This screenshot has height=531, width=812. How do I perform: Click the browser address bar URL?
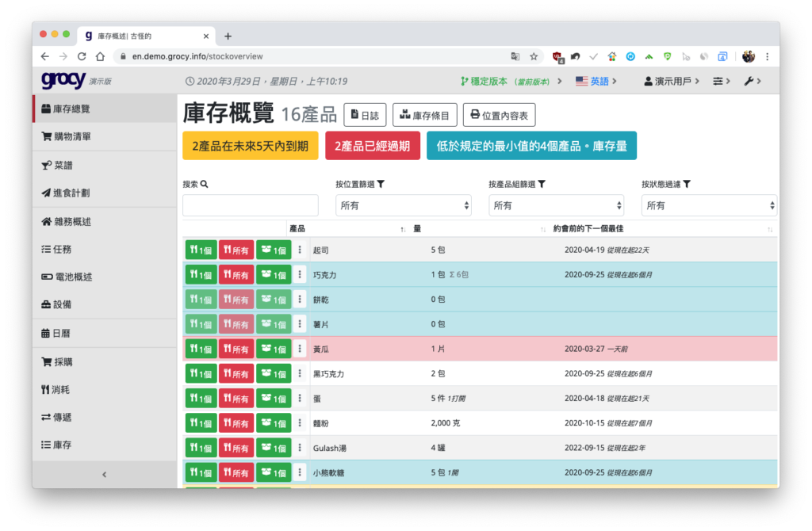[x=197, y=56]
